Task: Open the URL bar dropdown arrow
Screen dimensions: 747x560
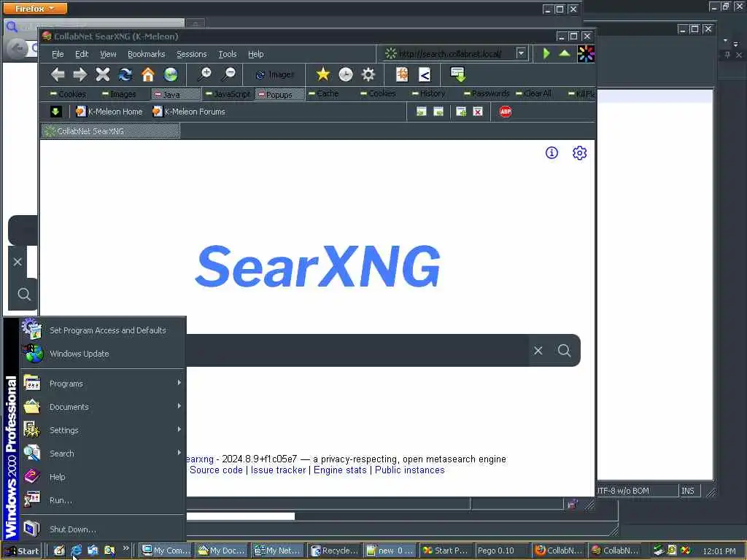Action: click(x=521, y=53)
